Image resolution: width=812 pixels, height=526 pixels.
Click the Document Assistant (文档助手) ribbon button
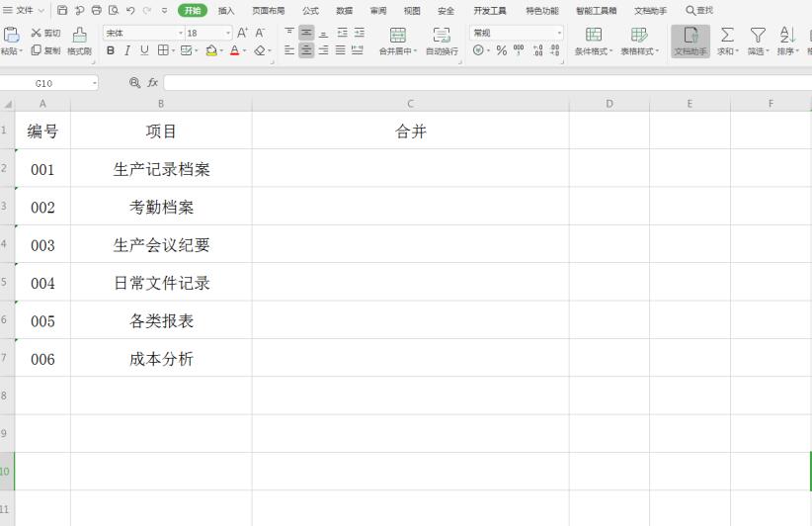690,42
